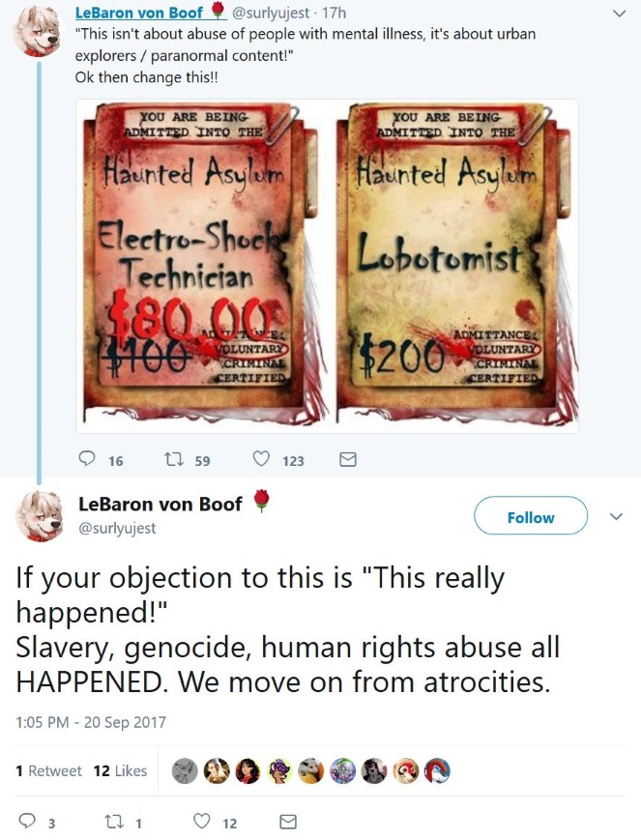View the 12 Likes list
Screen dimensions: 641x840
coord(120,770)
